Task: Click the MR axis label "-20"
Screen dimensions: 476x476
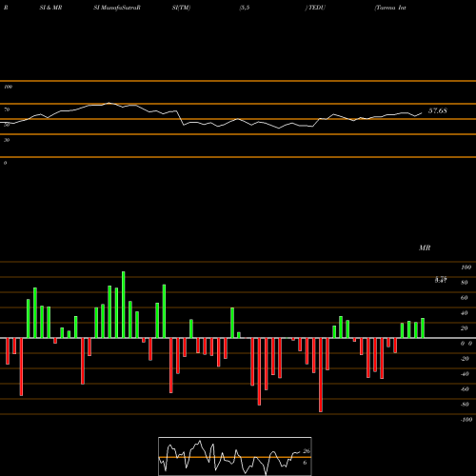Action: pyautogui.click(x=465, y=359)
